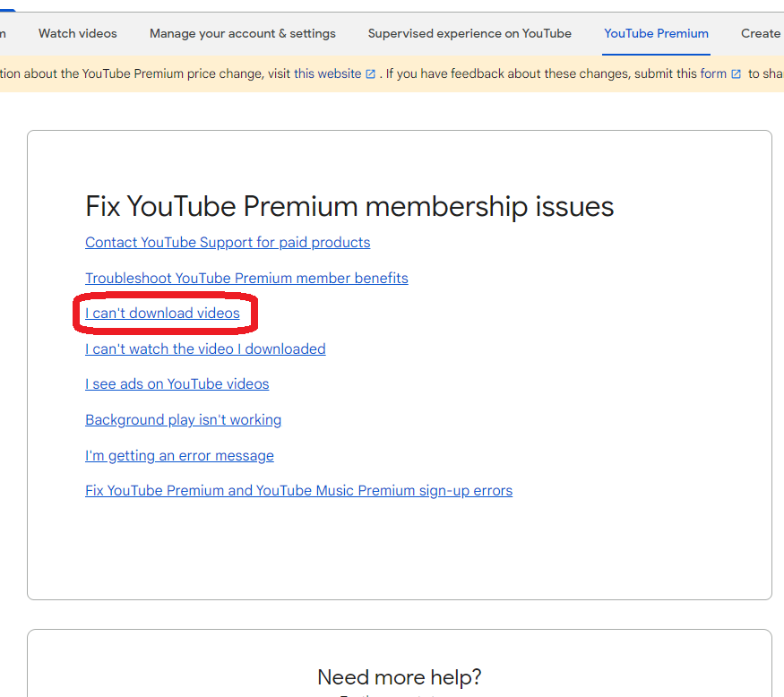
Task: Open I see ads on YouTube videos
Action: click(x=177, y=384)
